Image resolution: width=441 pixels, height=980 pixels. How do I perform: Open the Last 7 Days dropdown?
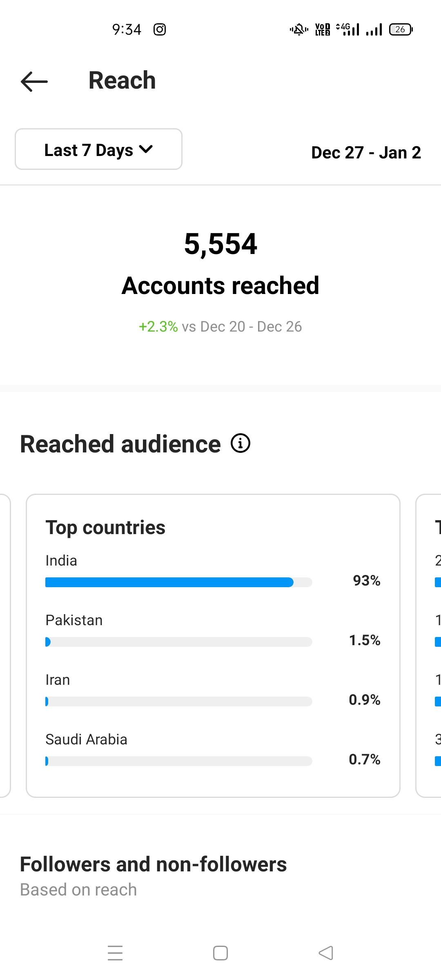[x=98, y=149]
